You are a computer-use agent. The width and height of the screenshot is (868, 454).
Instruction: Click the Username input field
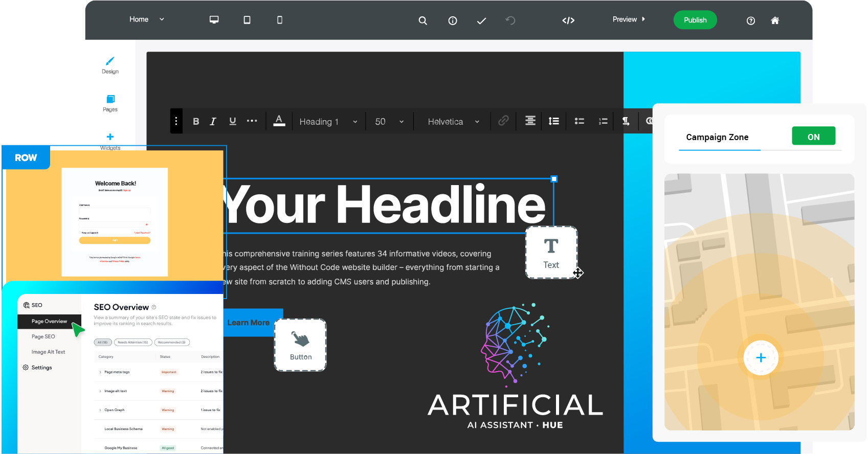pos(115,211)
